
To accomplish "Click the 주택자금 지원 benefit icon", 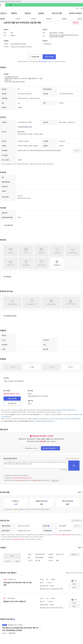I will [x=10, y=263].
